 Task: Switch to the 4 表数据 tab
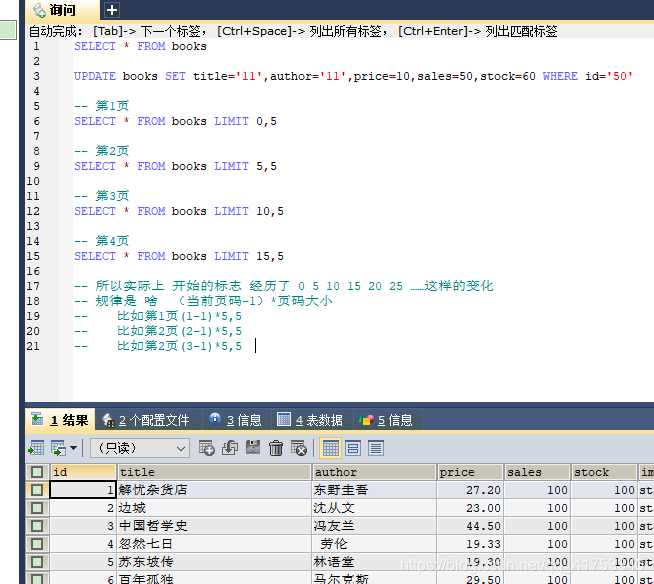click(x=311, y=420)
